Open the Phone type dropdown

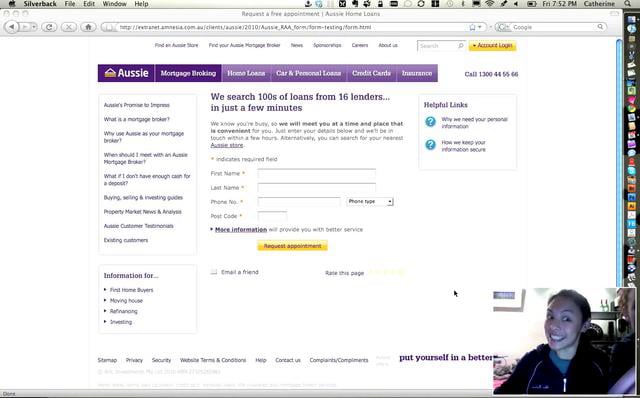pyautogui.click(x=370, y=201)
